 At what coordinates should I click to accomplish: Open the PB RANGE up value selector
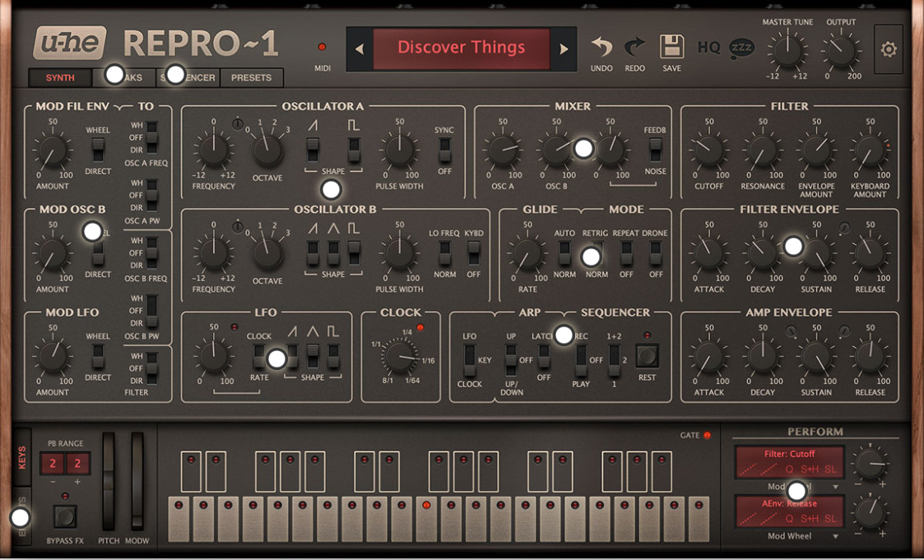78,464
